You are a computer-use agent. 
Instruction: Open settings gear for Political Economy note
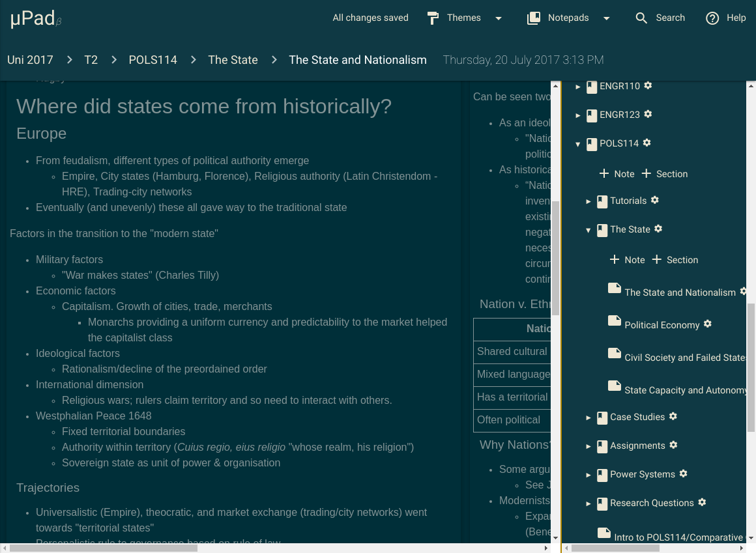(x=707, y=324)
